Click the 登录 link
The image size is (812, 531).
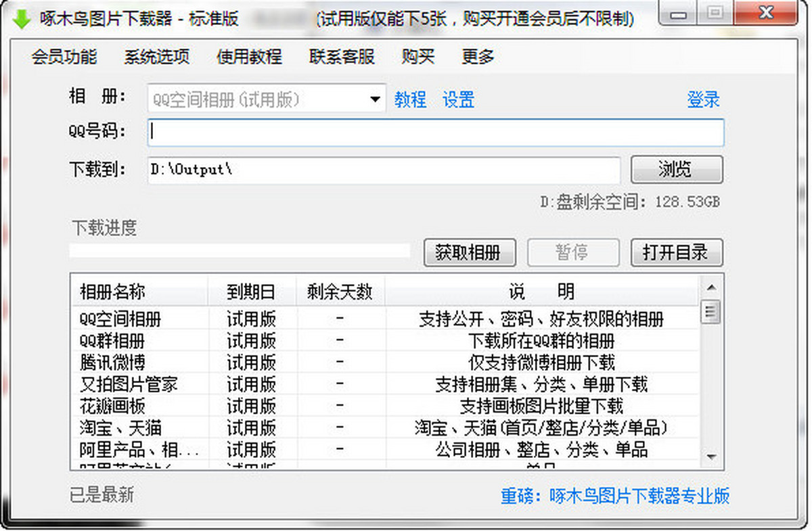tap(703, 100)
